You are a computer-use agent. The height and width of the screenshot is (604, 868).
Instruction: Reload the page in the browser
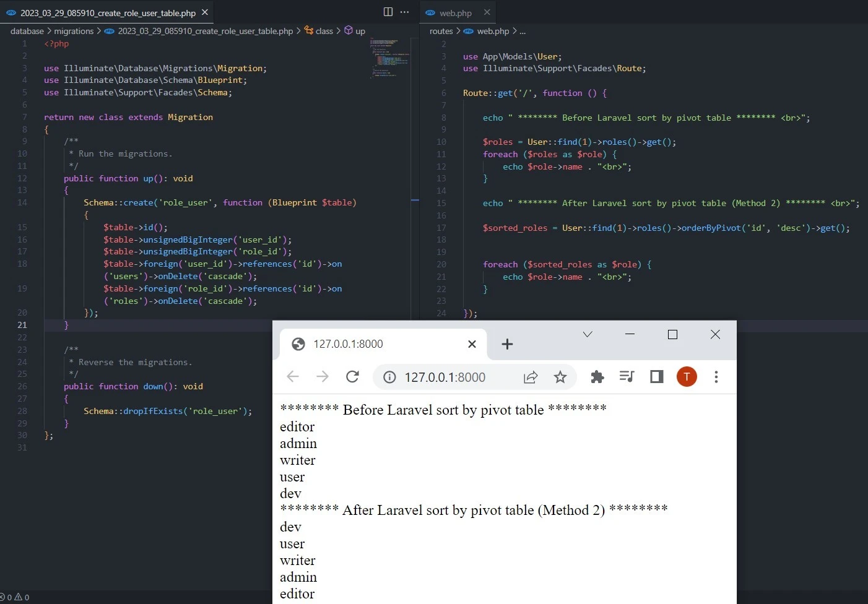pos(352,377)
